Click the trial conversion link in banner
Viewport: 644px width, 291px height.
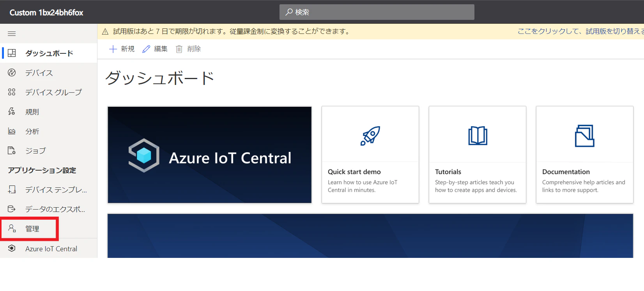580,31
